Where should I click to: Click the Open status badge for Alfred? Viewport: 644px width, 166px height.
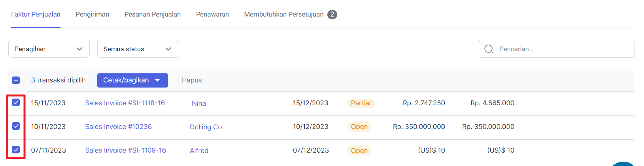[x=359, y=151]
